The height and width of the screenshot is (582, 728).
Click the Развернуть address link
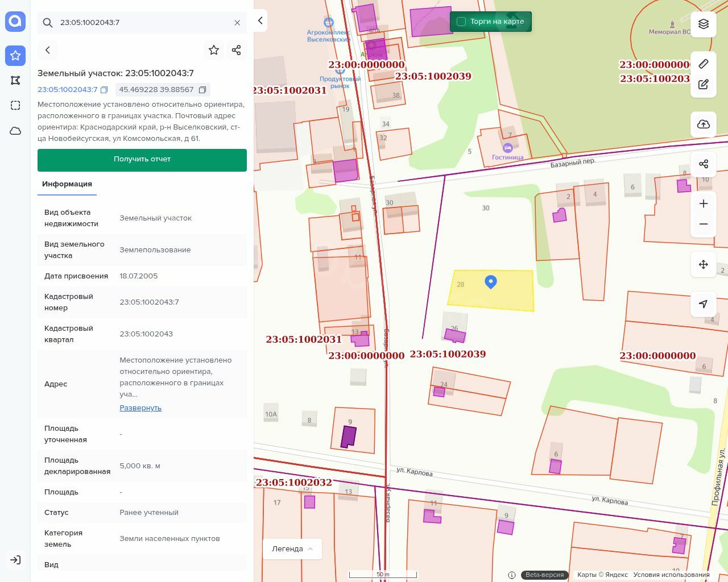click(140, 408)
